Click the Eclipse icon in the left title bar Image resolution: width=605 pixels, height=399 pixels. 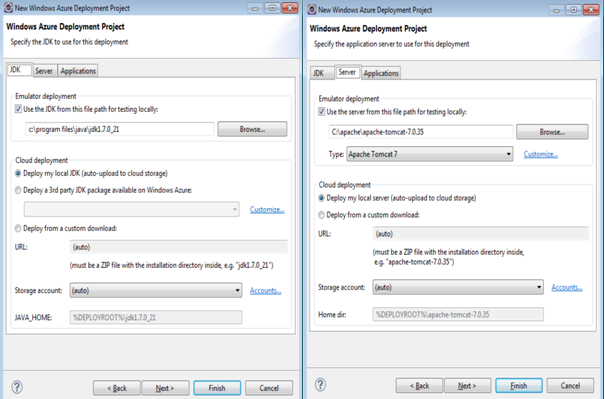tap(8, 8)
